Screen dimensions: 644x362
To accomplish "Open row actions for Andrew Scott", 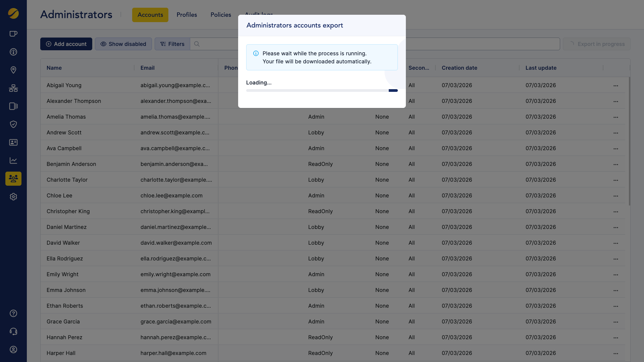I will click(616, 133).
